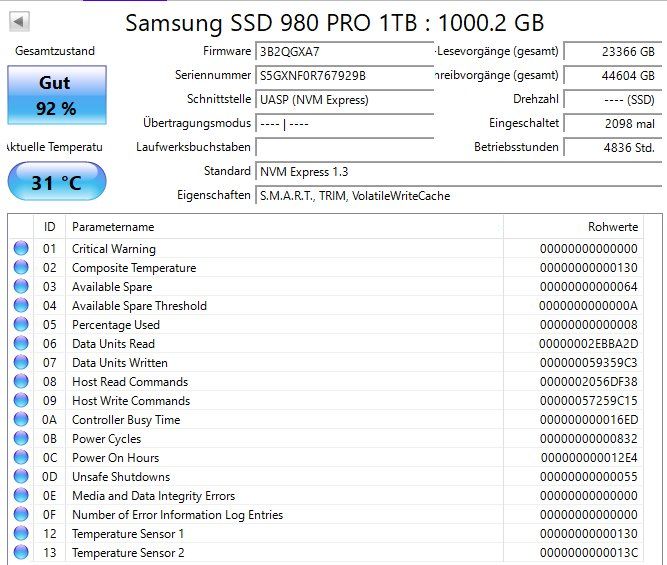Select the Power Cycles parameter name
The height and width of the screenshot is (565, 667).
coord(106,439)
